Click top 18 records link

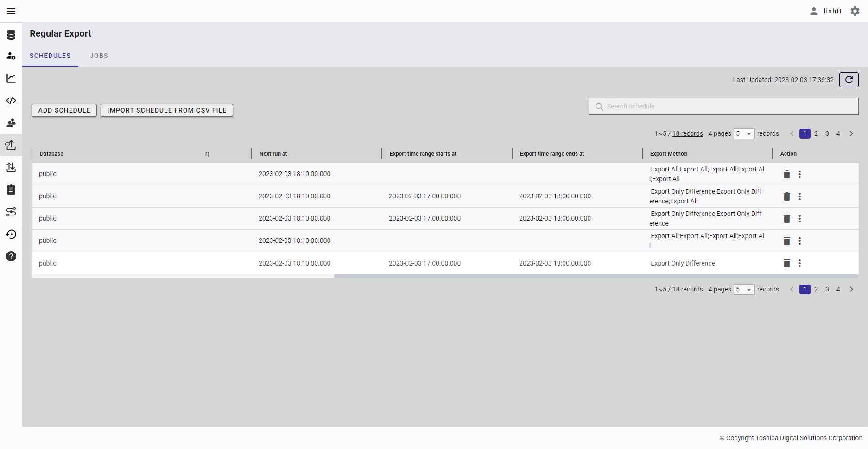(x=687, y=133)
